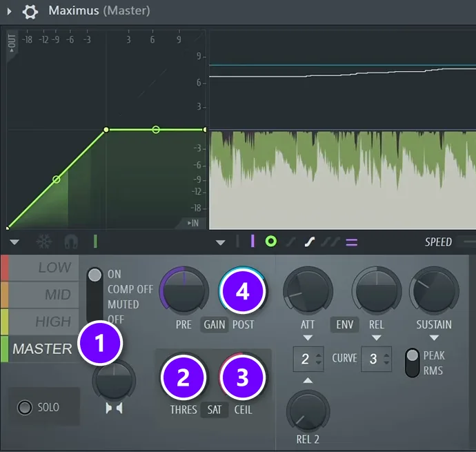
Task: Click the THRES label text
Action: click(184, 410)
